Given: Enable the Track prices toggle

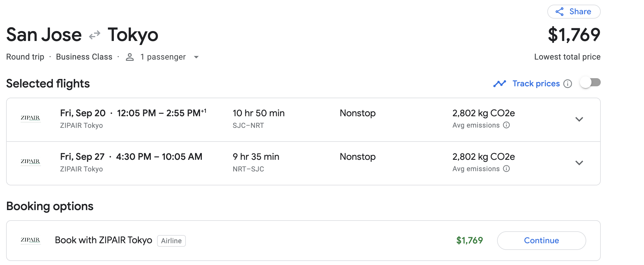Looking at the screenshot, I should [590, 83].
